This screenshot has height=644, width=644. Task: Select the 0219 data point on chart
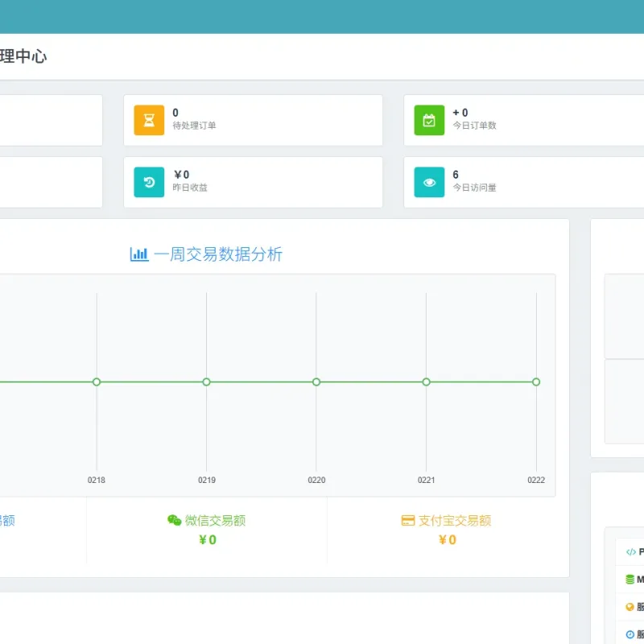(207, 382)
